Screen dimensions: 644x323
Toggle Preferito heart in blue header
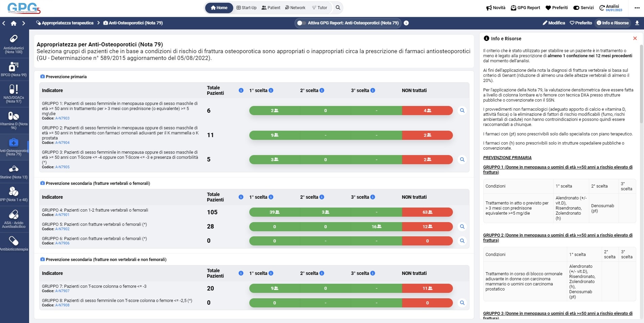581,23
